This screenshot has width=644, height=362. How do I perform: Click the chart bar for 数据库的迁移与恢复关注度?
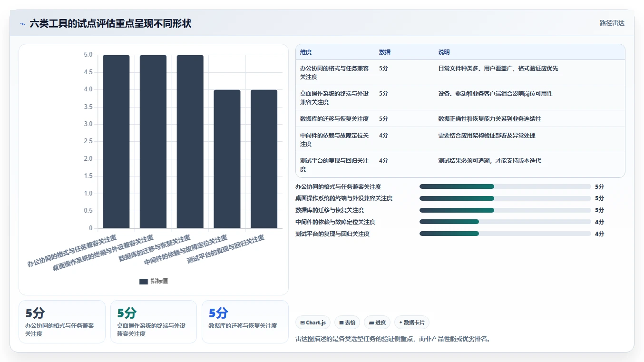(190, 142)
